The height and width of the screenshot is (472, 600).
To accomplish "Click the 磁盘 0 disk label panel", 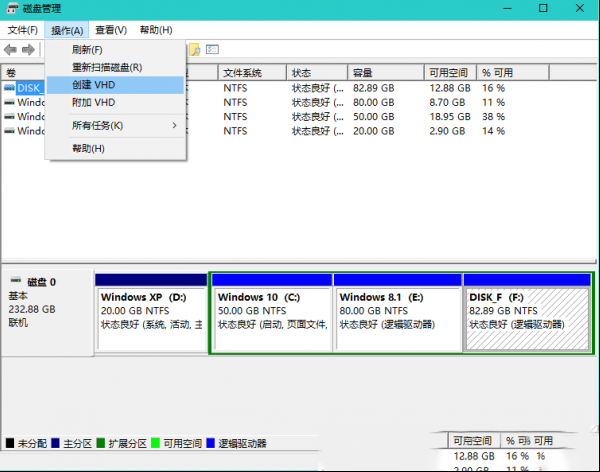I will (47, 313).
